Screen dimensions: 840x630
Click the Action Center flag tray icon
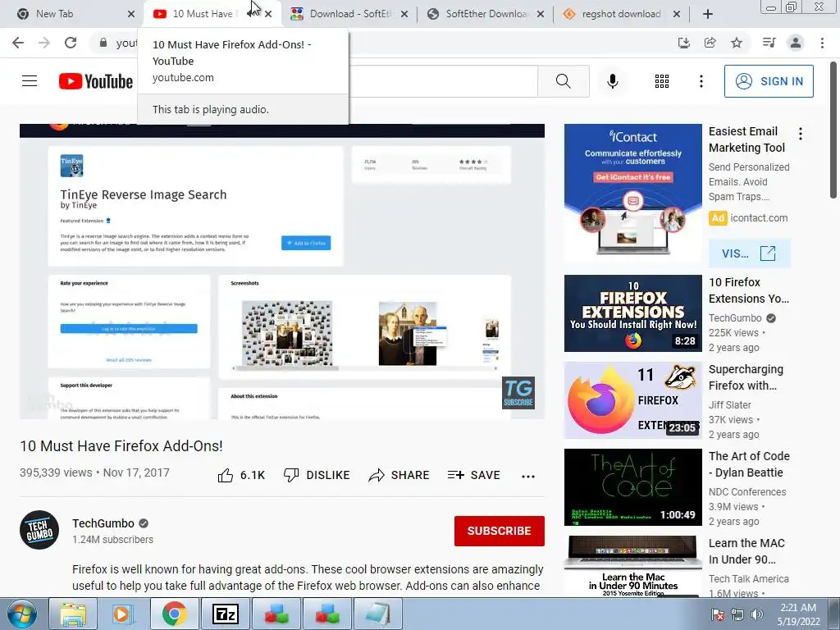pyautogui.click(x=717, y=614)
